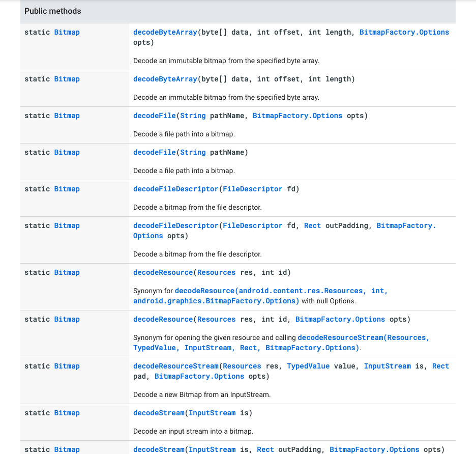The height and width of the screenshot is (454, 476).
Task: Click String type in single-argument decodeFile signature
Action: pyautogui.click(x=193, y=152)
